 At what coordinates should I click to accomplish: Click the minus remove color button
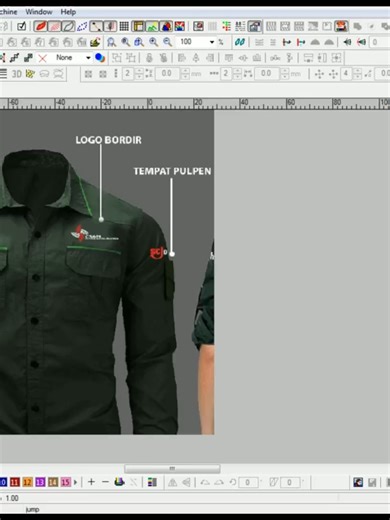[x=105, y=482]
